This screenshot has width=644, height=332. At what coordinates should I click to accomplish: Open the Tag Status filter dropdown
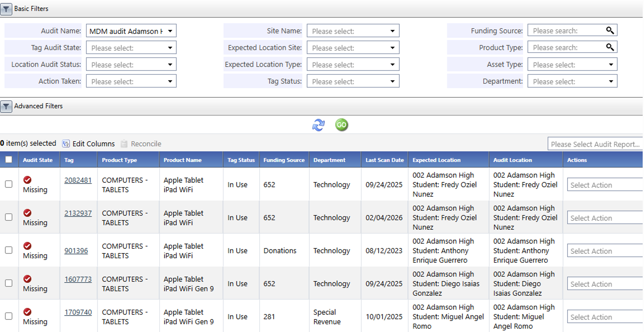click(353, 81)
